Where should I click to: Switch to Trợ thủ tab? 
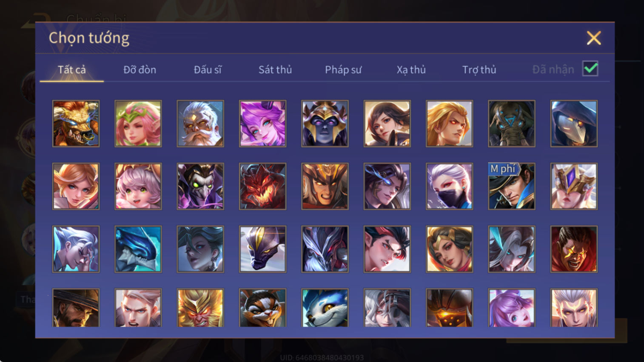(479, 70)
